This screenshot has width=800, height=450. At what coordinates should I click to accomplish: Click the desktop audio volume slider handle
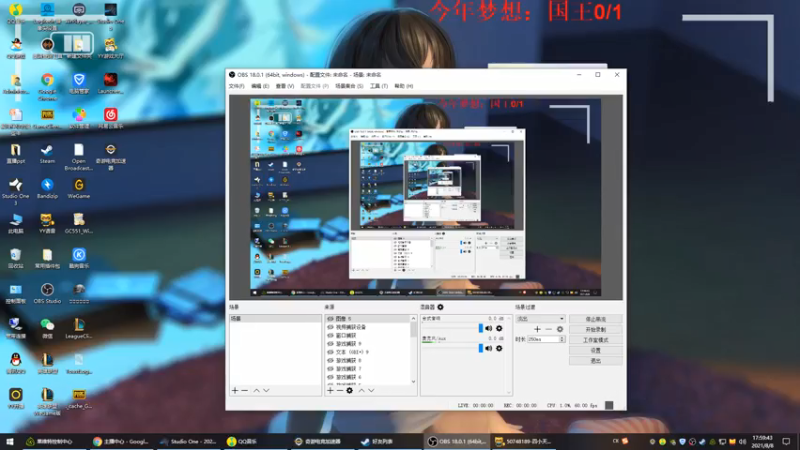[481, 329]
